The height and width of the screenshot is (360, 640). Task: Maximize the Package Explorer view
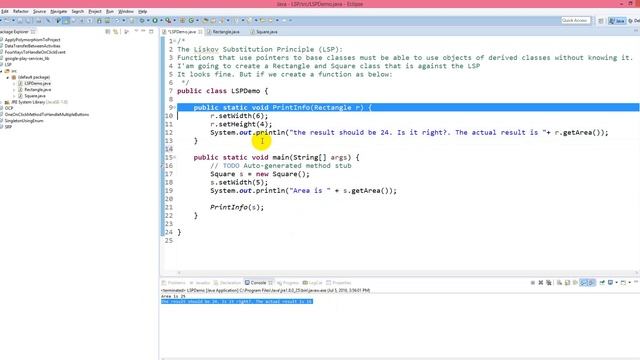[x=151, y=31]
